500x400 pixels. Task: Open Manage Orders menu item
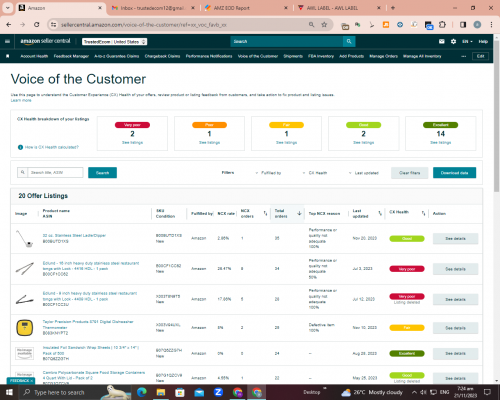[x=383, y=56]
